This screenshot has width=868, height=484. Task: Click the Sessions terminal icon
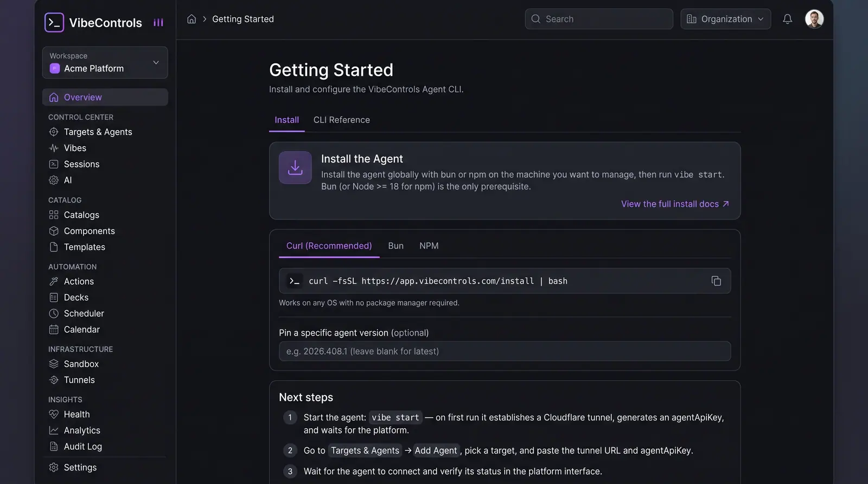(x=54, y=164)
